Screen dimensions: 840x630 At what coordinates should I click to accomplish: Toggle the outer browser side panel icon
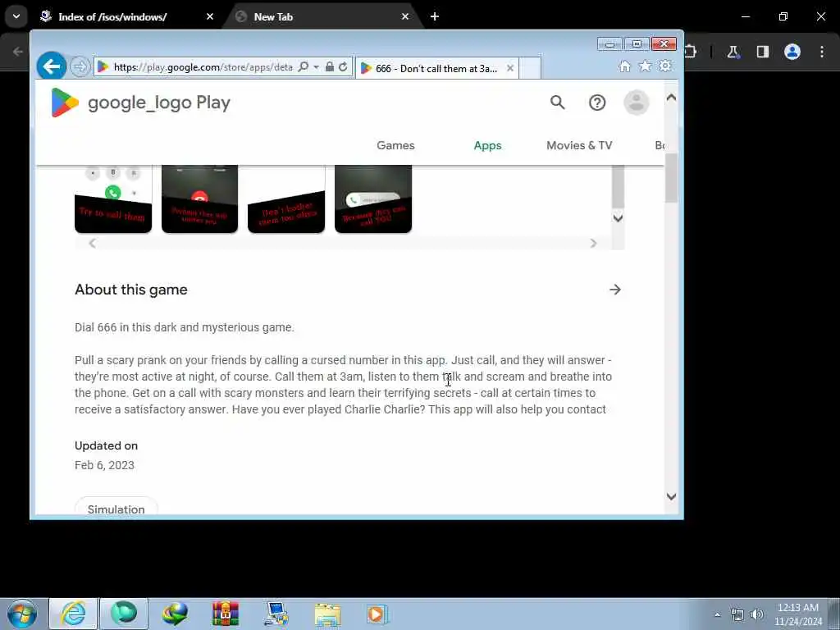[x=762, y=52]
